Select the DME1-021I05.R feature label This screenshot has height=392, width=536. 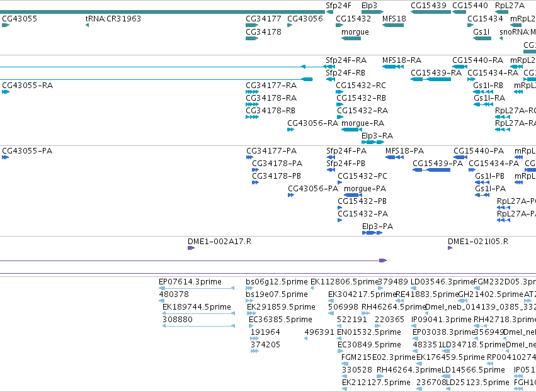(x=478, y=242)
